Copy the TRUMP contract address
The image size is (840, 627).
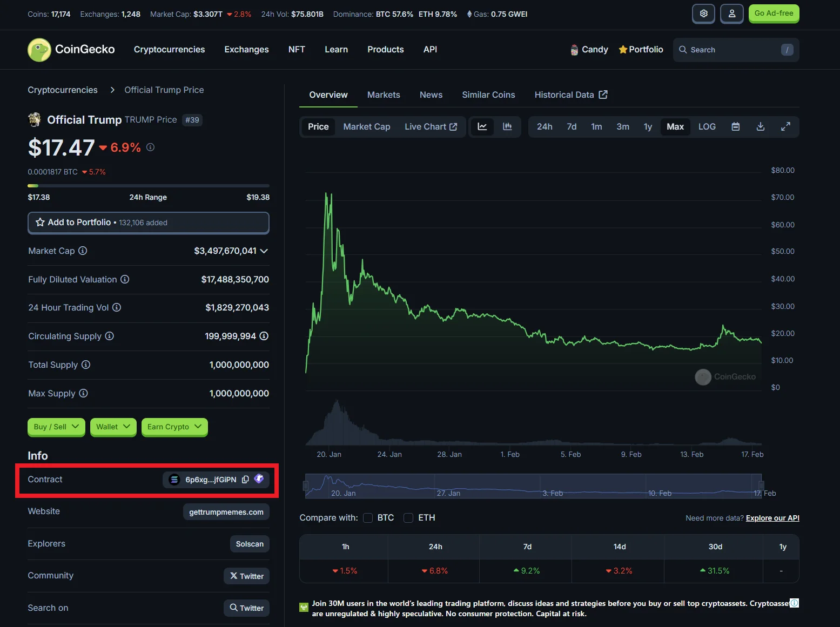pos(246,480)
